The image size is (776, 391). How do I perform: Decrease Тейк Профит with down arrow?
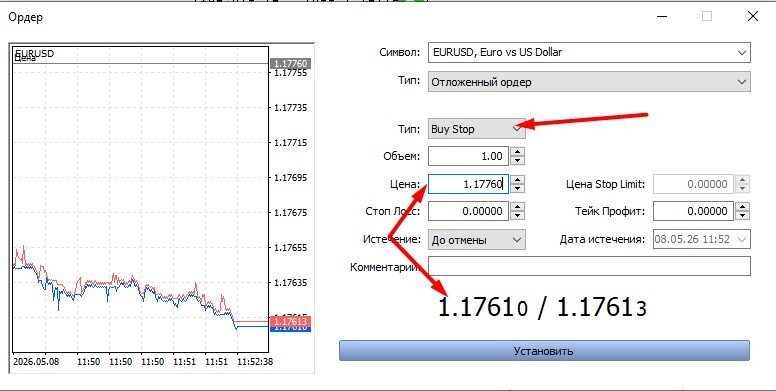(742, 216)
